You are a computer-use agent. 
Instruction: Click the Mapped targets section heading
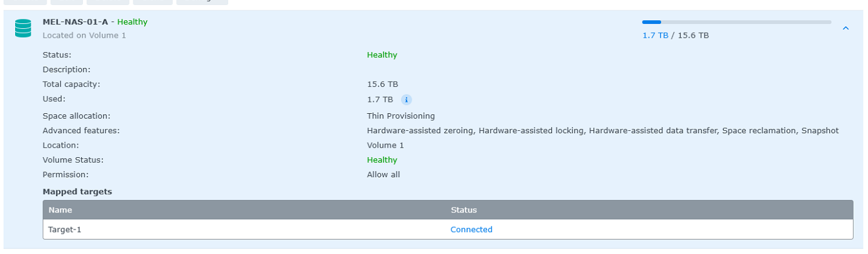[77, 191]
